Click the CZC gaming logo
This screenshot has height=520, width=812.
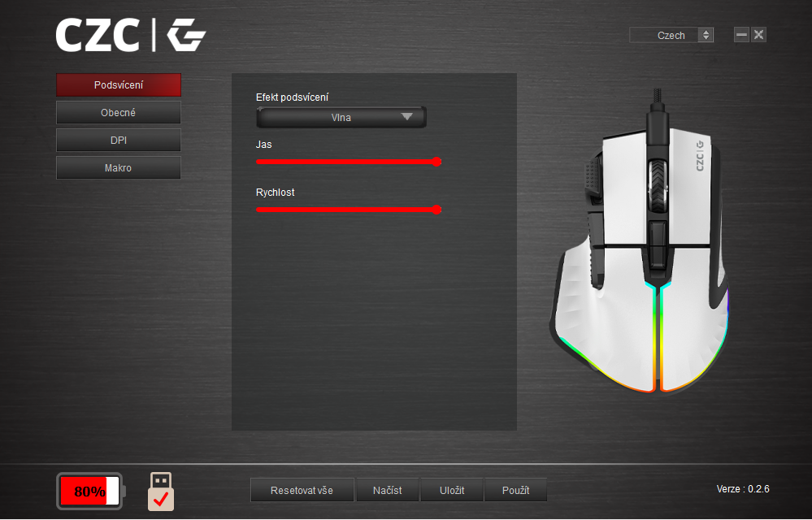131,35
